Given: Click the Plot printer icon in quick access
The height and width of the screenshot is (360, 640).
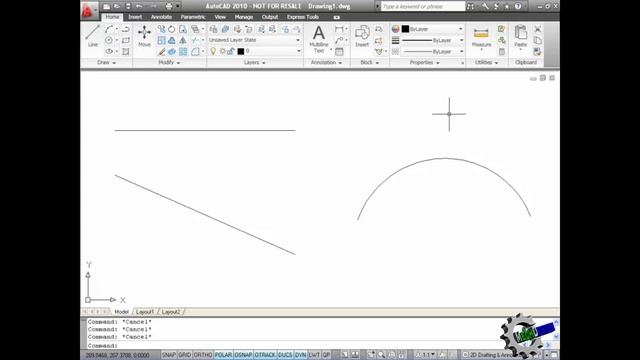Looking at the screenshot, I should pos(169,6).
